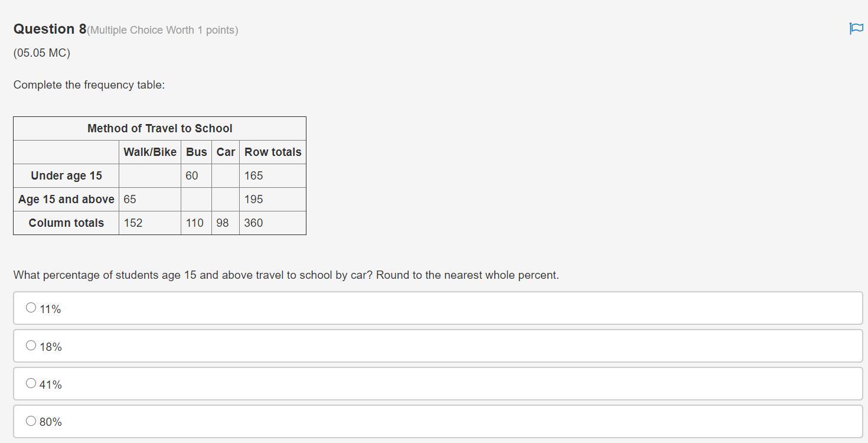868x443 pixels.
Task: Click the (05.05 MC) code label
Action: (x=42, y=53)
